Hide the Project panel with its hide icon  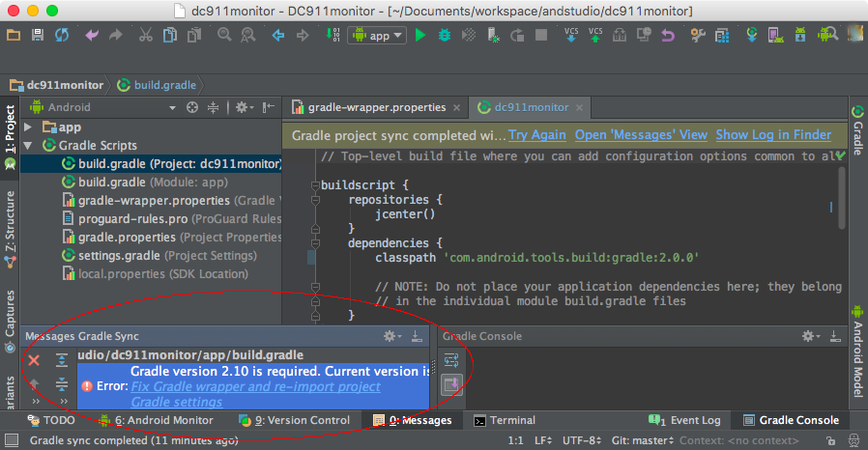269,107
